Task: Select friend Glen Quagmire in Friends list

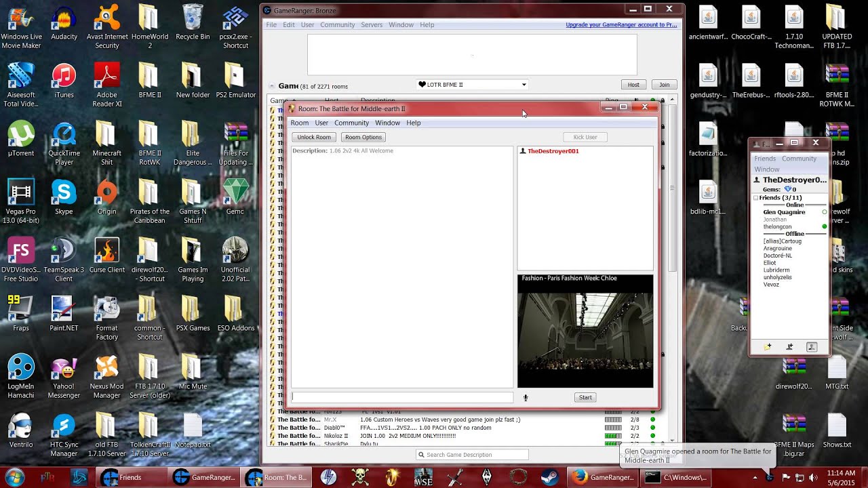Action: coord(784,212)
